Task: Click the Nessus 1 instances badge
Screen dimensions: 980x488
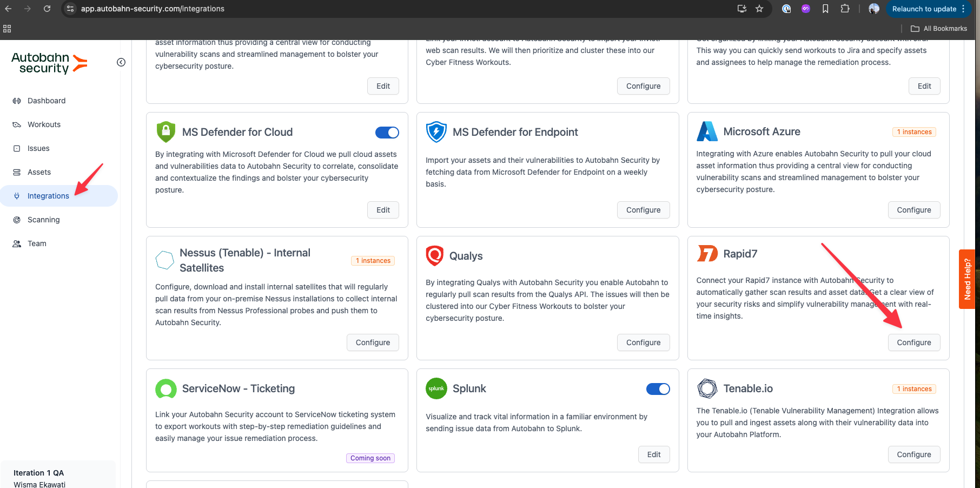Action: tap(373, 261)
